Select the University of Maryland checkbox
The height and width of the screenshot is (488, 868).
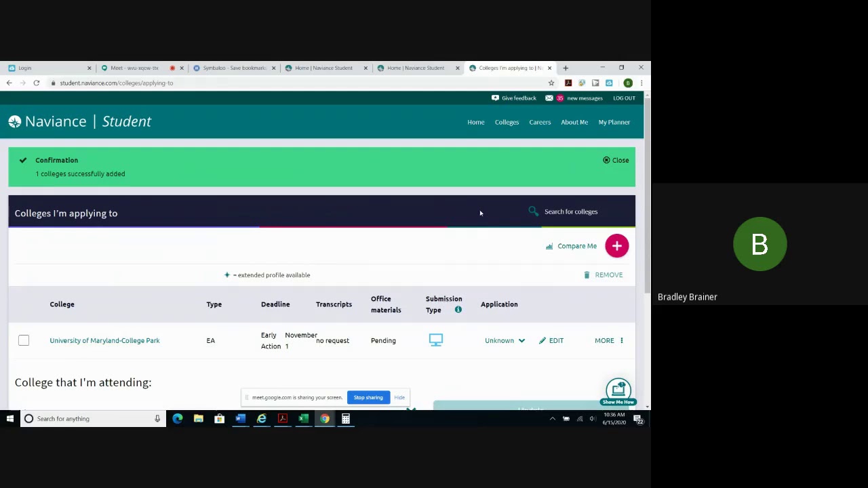pos(24,340)
